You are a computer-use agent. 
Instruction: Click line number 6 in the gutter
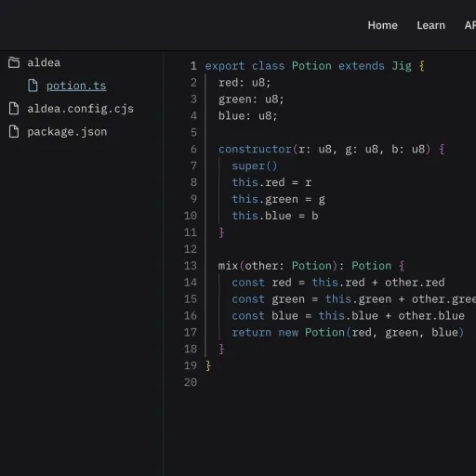click(x=193, y=149)
